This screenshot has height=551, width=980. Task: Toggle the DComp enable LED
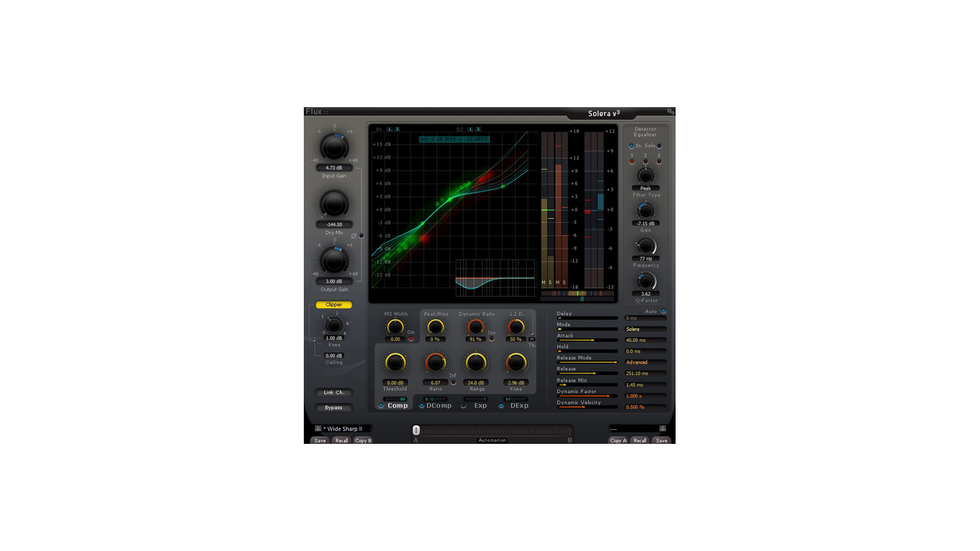421,406
